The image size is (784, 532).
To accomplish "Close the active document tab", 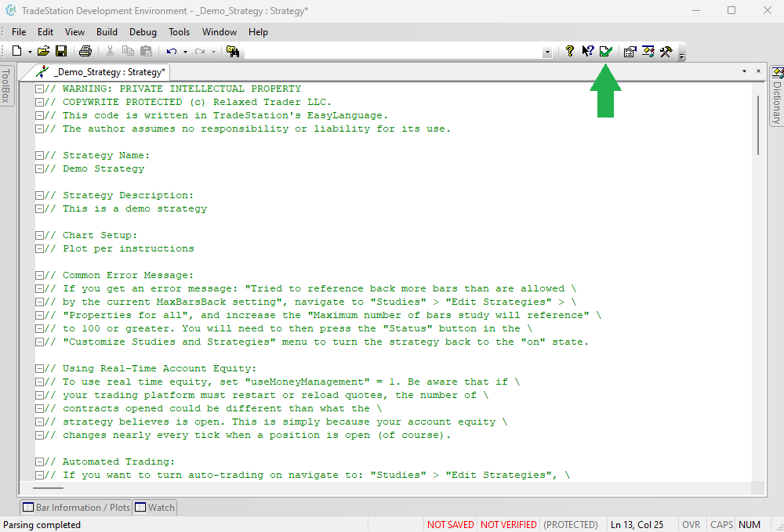I will [758, 71].
